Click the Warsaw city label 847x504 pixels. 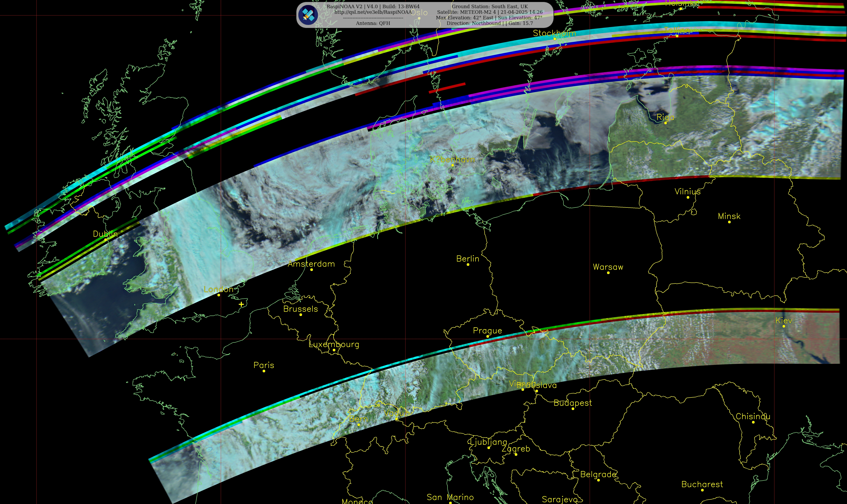tap(608, 267)
